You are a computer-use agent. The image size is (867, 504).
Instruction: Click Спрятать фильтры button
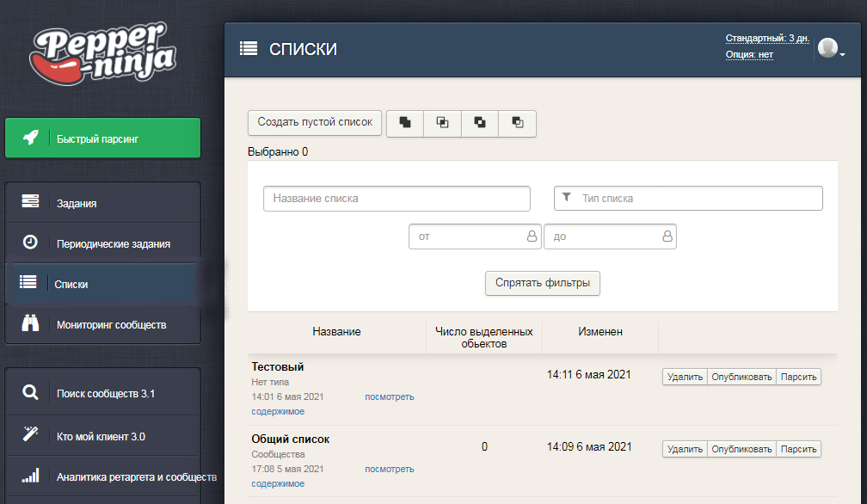pos(543,283)
